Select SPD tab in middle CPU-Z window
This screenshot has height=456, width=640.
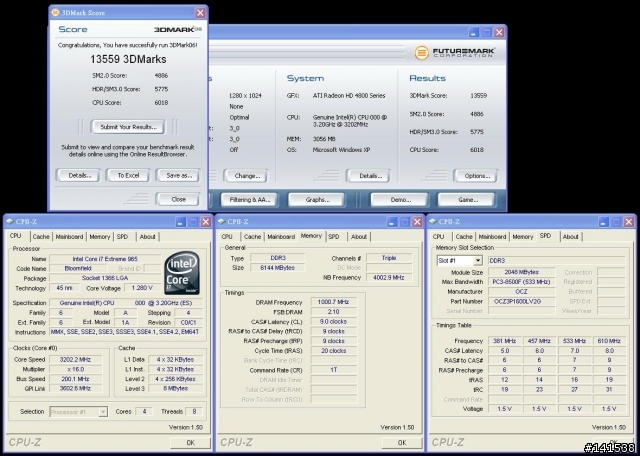coord(333,237)
